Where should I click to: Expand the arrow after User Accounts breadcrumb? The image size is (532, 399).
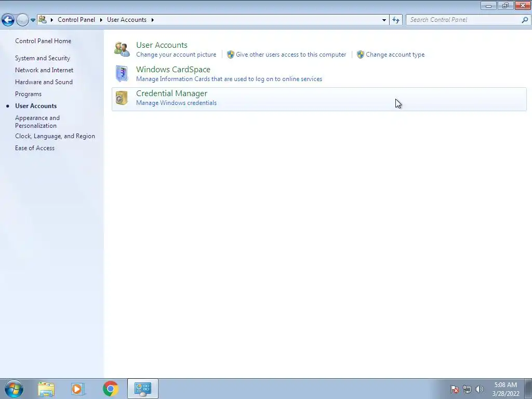pyautogui.click(x=153, y=20)
